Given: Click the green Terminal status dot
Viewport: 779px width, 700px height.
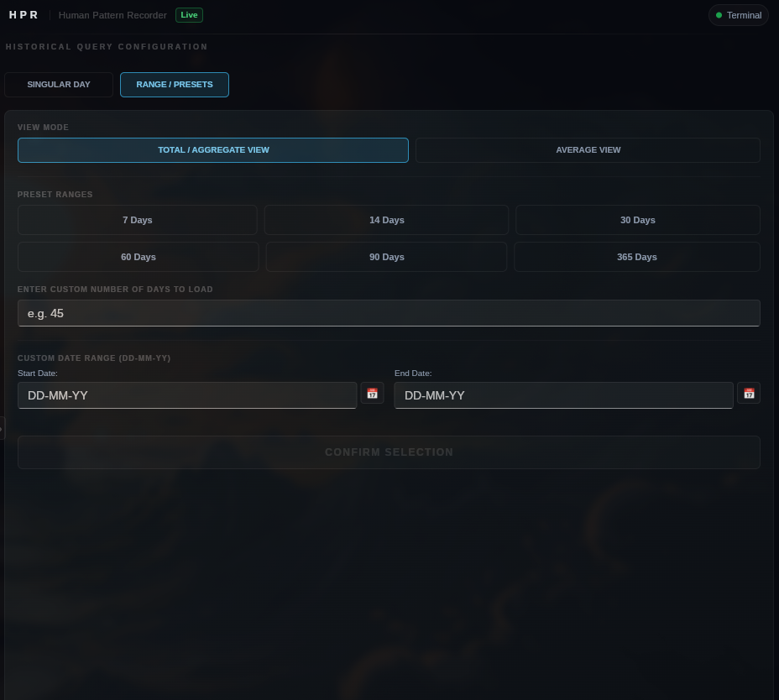Looking at the screenshot, I should [719, 15].
